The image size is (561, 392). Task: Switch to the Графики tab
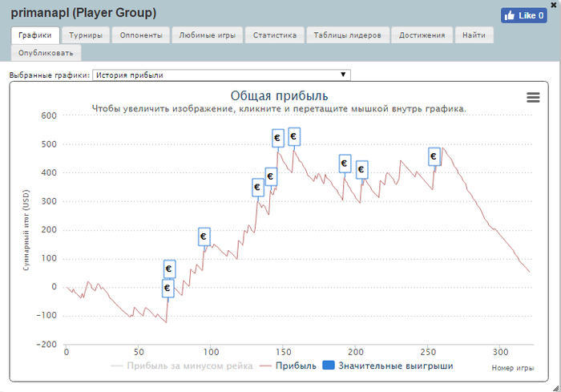coord(35,35)
